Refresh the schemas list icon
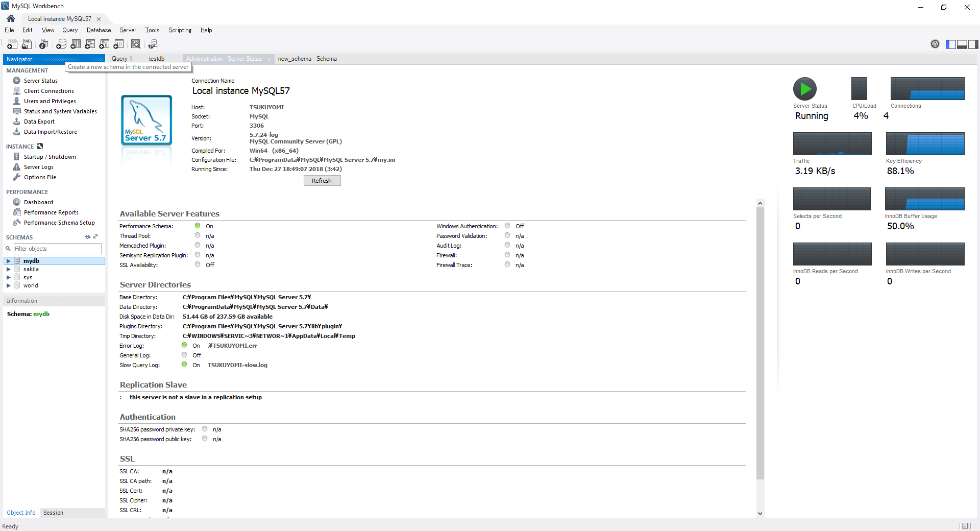Screen dimensions: 980x531 click(x=88, y=237)
